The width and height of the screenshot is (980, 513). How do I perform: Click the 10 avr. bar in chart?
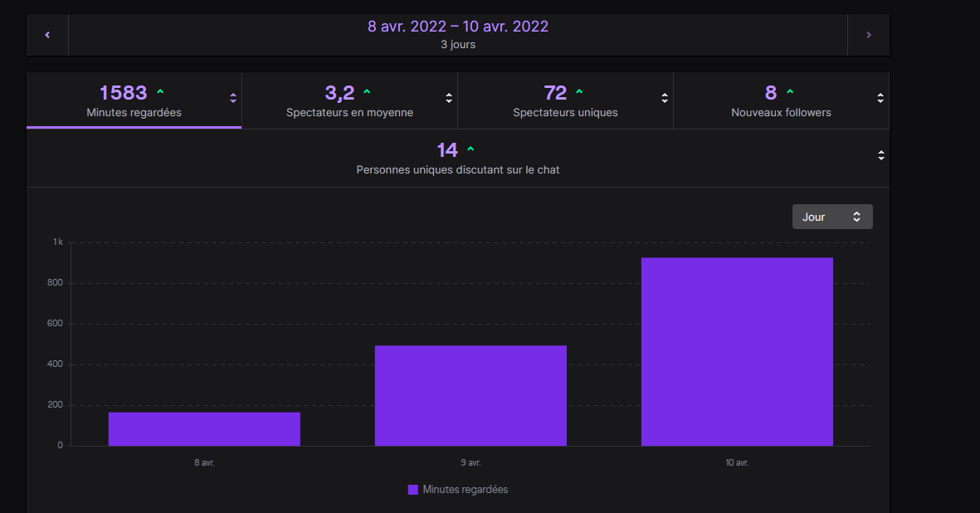737,352
